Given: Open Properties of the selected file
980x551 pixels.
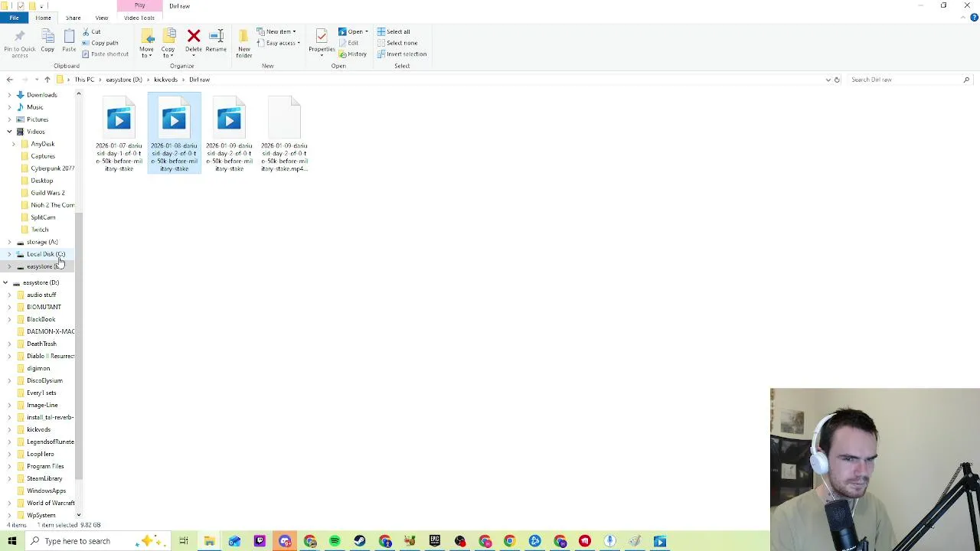Looking at the screenshot, I should click(x=322, y=44).
